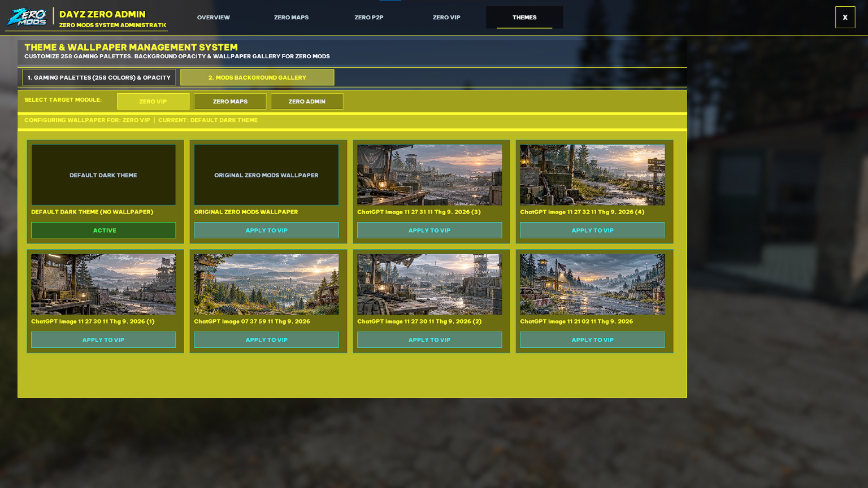Click caption 'ChatGPT Image 11 27 31 11 Thg 9, 2026 (3)'

pyautogui.click(x=419, y=212)
